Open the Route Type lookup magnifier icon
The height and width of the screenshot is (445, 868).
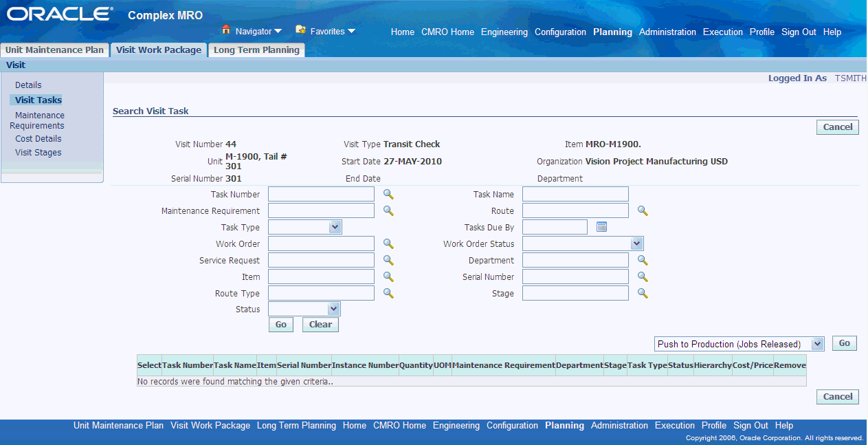[x=388, y=294]
